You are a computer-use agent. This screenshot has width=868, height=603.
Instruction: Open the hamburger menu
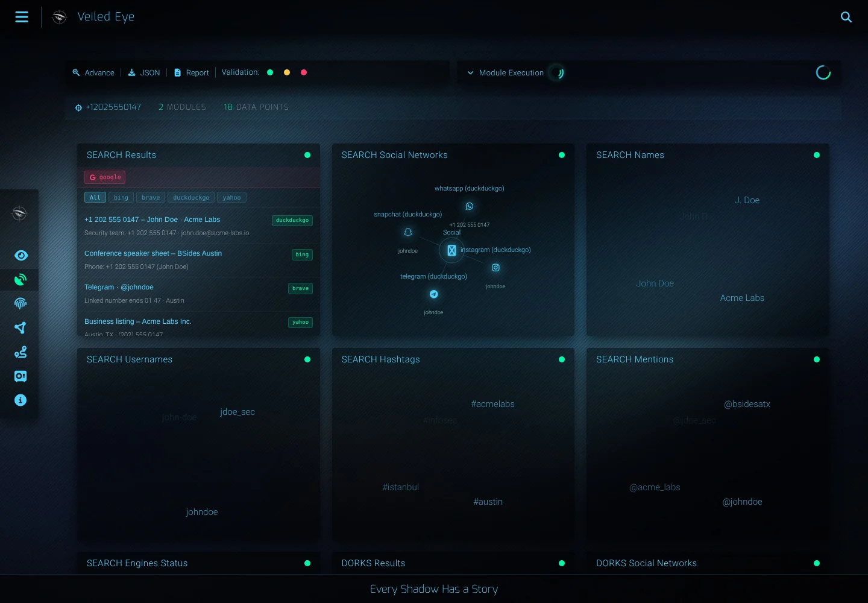(22, 17)
